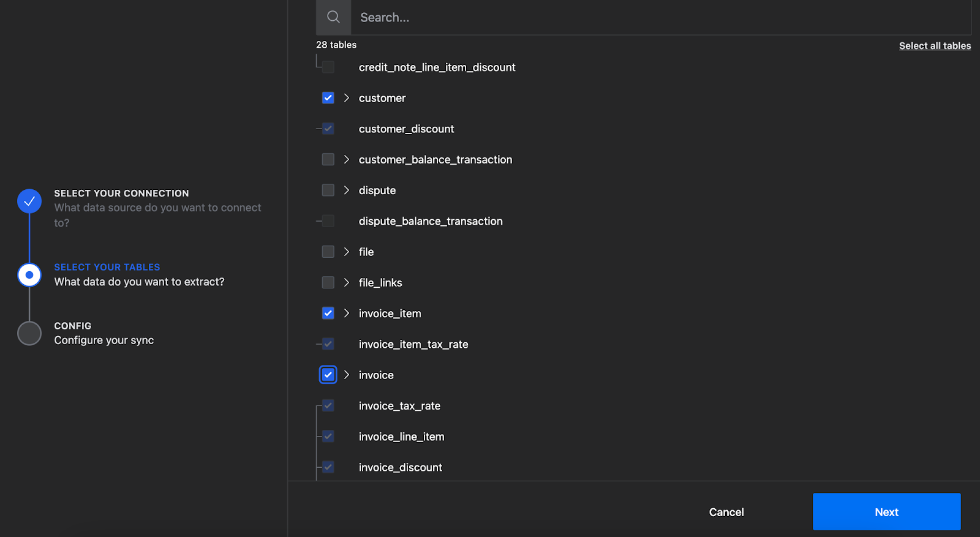Expand the invoice_item chevron arrow
Screen dimensions: 980x537
(x=347, y=314)
